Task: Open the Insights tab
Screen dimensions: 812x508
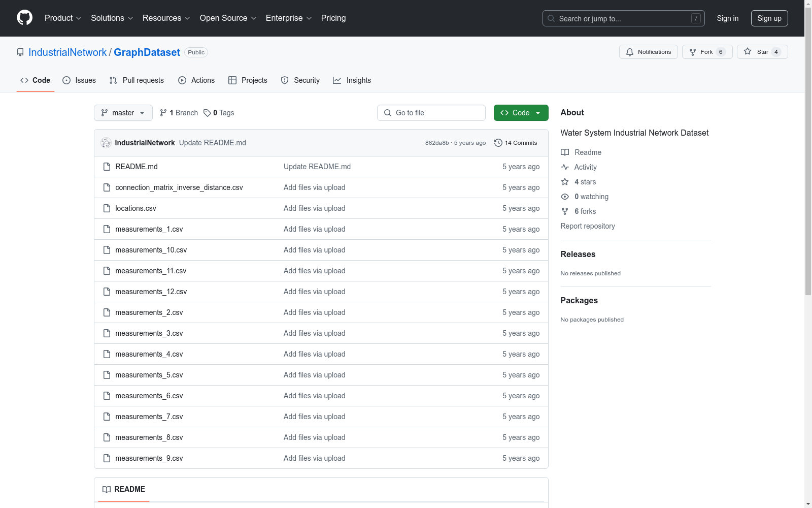Action: pyautogui.click(x=352, y=80)
